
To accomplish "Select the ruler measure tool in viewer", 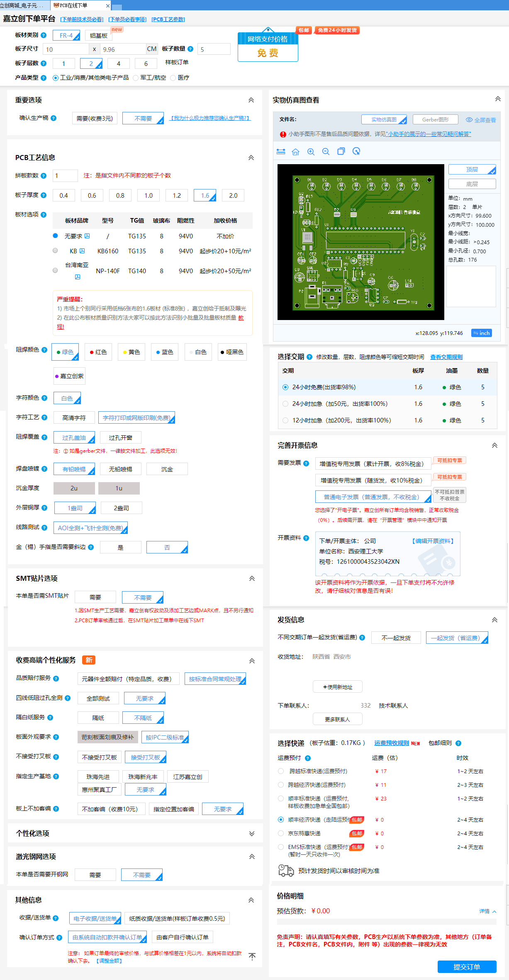I will point(281,152).
